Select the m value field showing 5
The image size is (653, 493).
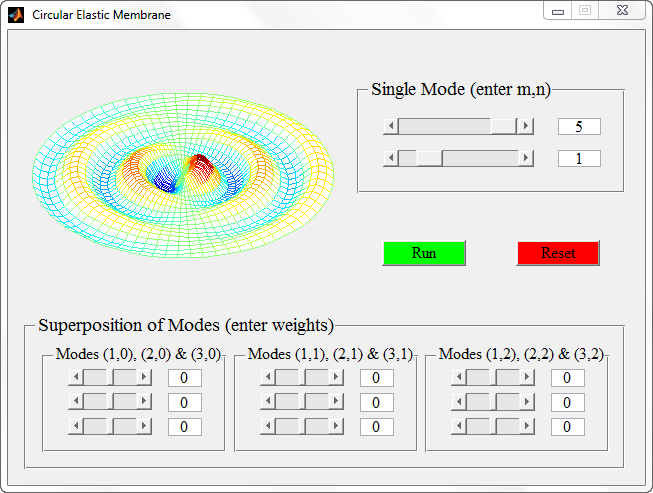579,126
